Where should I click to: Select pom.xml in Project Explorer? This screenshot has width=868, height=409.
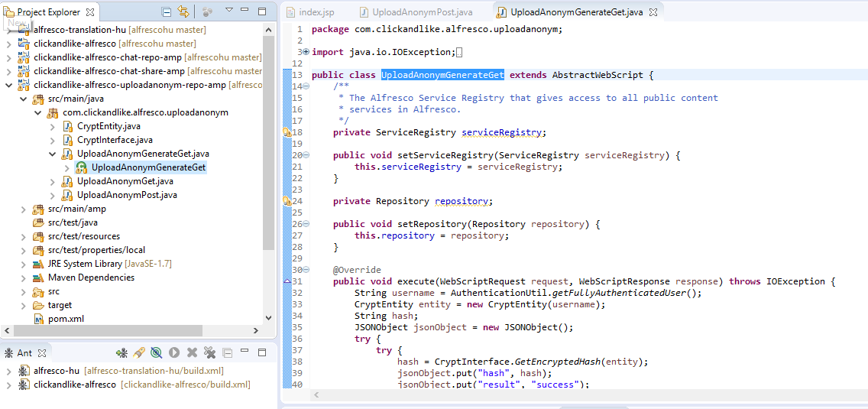(x=66, y=319)
